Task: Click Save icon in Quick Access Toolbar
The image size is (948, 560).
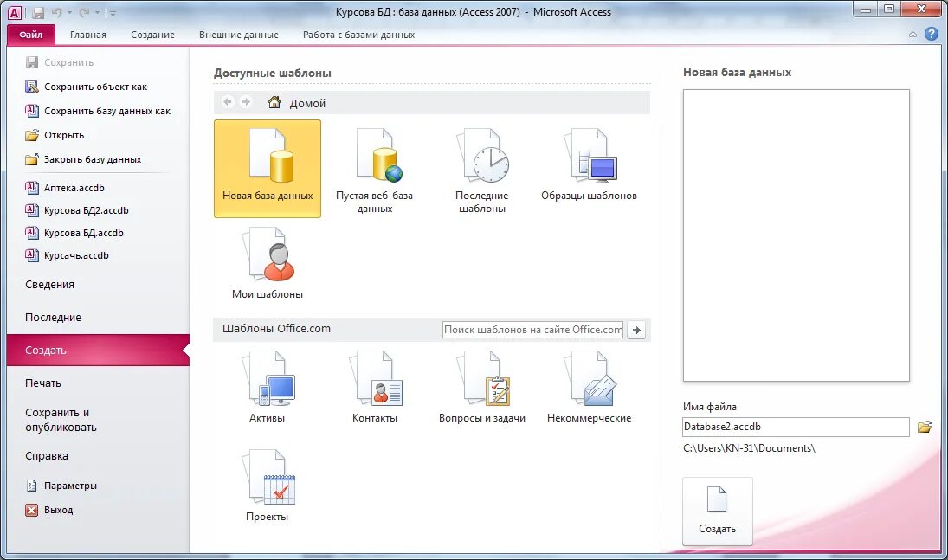Action: (38, 12)
